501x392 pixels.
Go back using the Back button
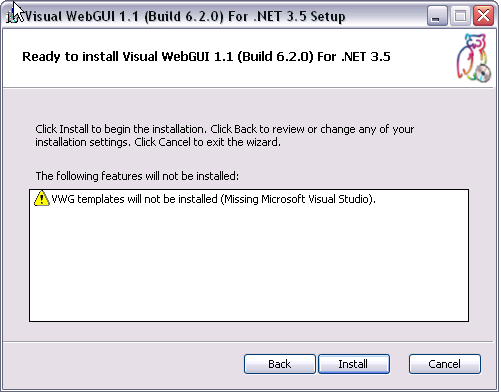pyautogui.click(x=279, y=364)
